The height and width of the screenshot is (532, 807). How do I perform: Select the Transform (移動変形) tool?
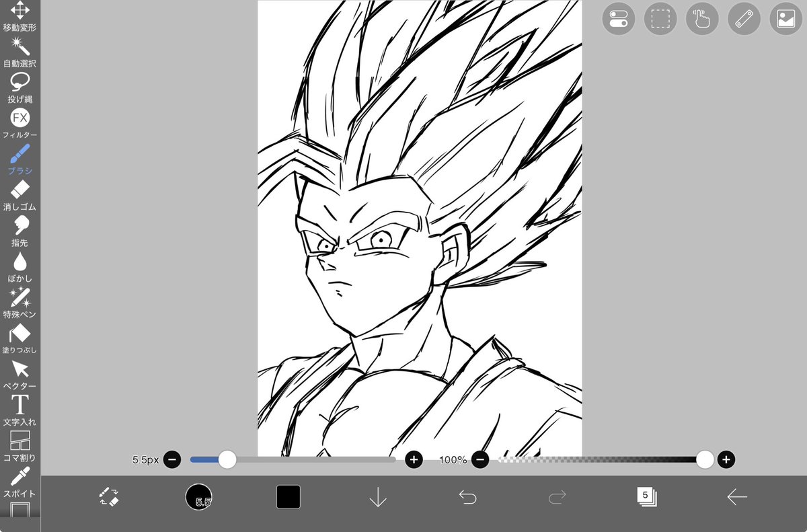pos(20,17)
